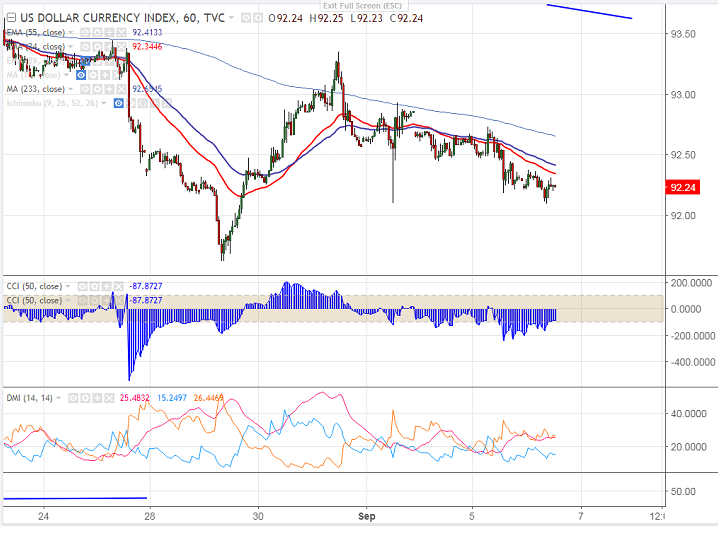Click the plus icon on the EMA (55, close) row
The image size is (725, 543).
(109, 33)
